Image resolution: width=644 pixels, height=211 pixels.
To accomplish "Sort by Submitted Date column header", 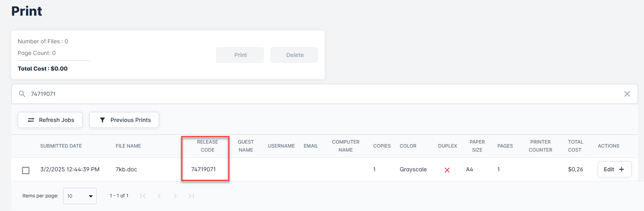I will [61, 146].
